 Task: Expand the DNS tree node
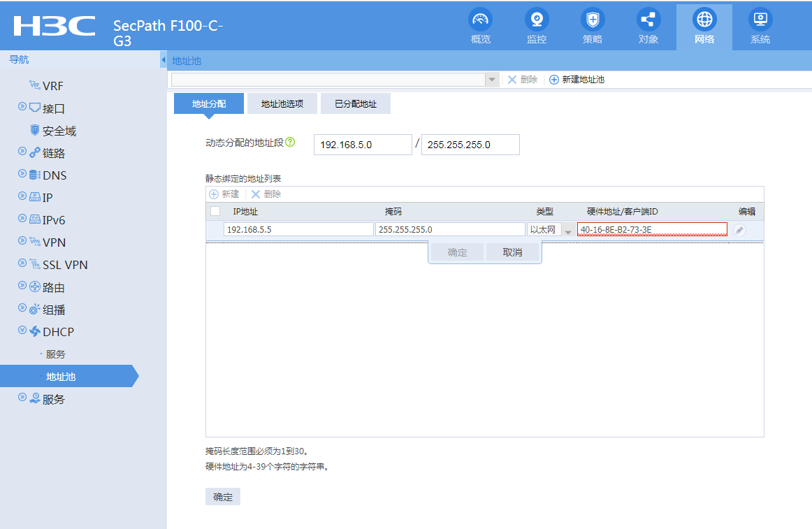(x=22, y=173)
